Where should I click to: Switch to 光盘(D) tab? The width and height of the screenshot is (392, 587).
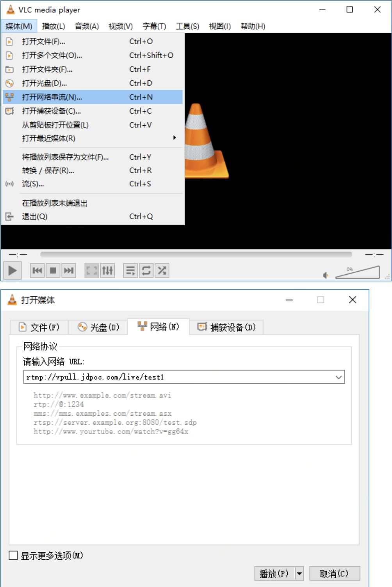click(x=98, y=327)
